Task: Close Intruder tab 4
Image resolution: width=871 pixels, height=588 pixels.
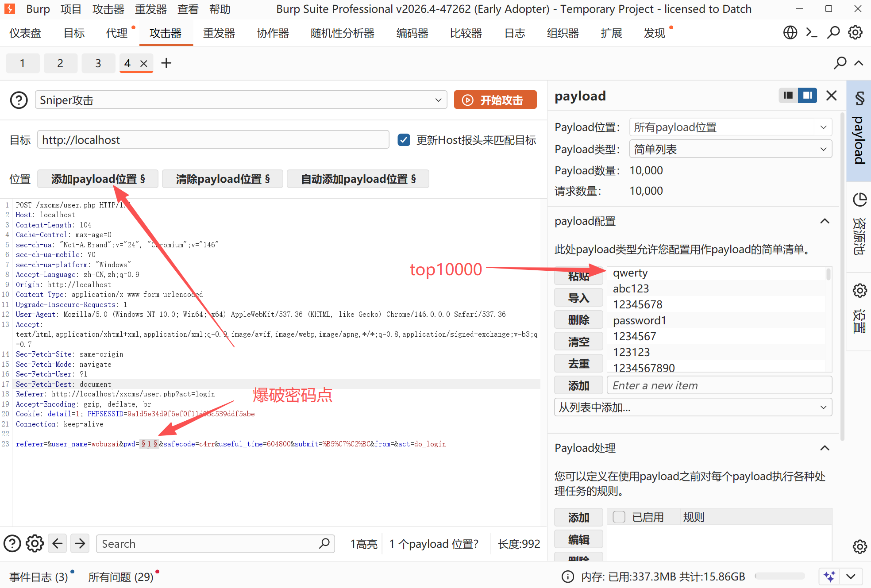Action: pyautogui.click(x=143, y=64)
